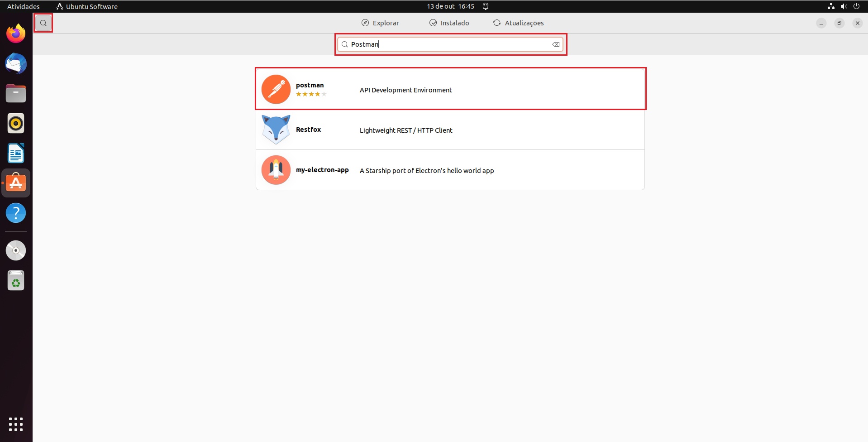Click 'Lightweight REST / HTTP Client' description
868x442 pixels.
(406, 130)
